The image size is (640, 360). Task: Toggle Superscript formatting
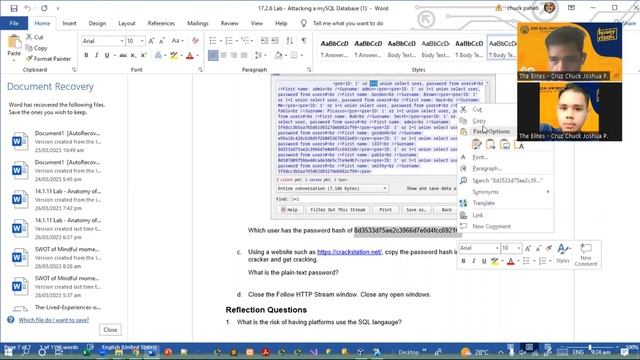click(143, 56)
